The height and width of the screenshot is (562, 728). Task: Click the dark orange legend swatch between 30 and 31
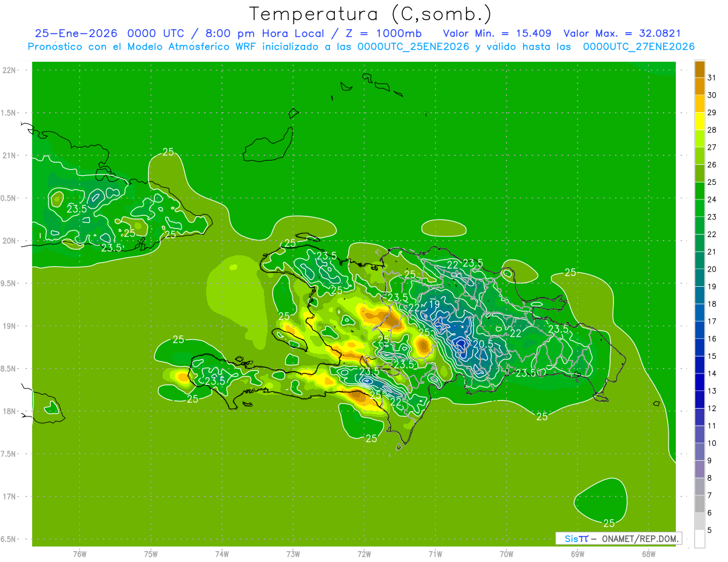(699, 86)
